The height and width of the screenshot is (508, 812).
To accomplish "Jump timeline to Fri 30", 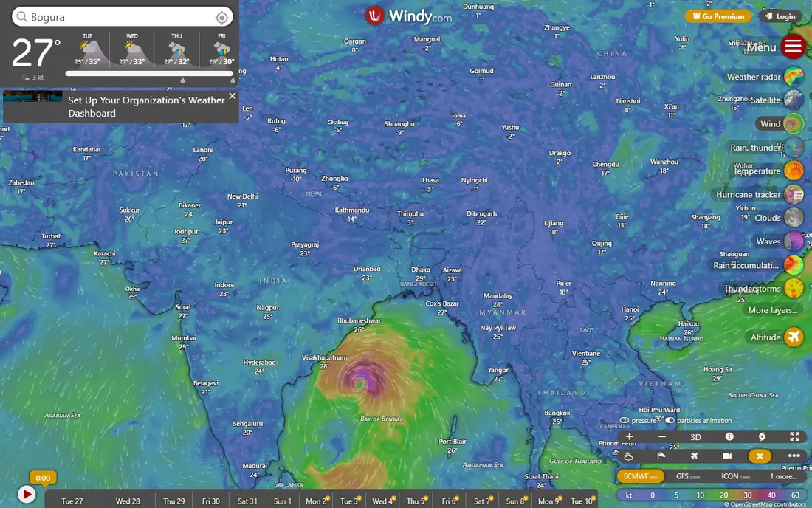I will [x=211, y=501].
